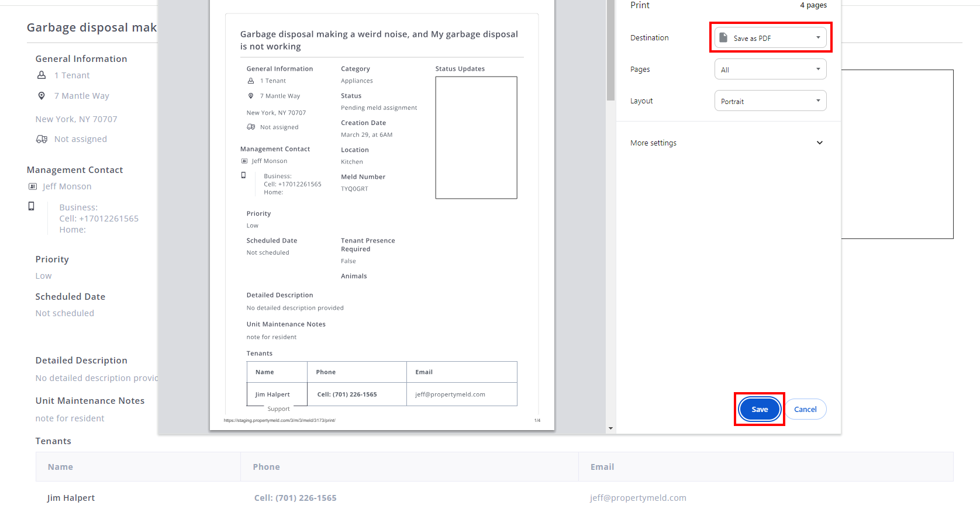This screenshot has height=509, width=980.
Task: Click Jim Halpert's cell number in the bottom Tenants table
Action: pyautogui.click(x=295, y=498)
